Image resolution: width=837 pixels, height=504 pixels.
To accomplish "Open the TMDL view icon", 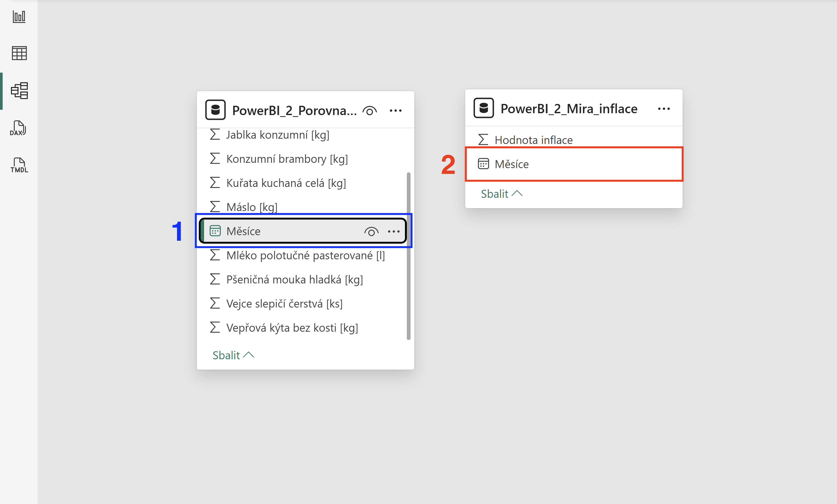I will pyautogui.click(x=19, y=165).
